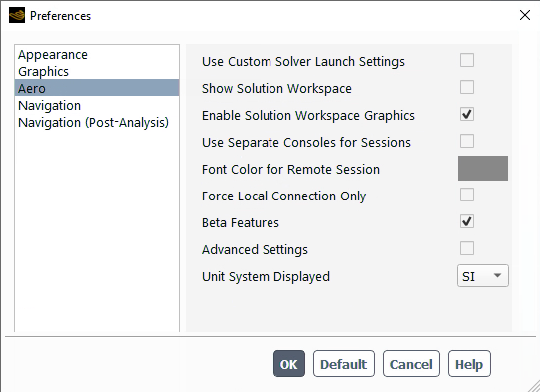Viewport: 540px width, 392px height.
Task: Confirm changes with the OK button
Action: 289,364
